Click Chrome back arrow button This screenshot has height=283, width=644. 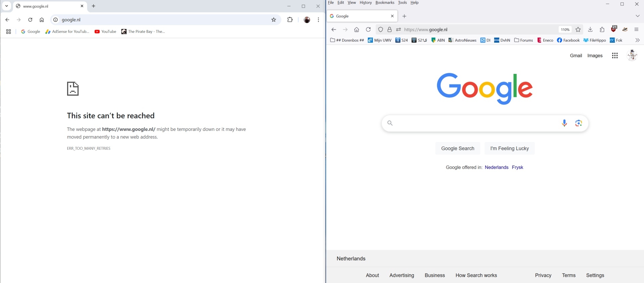coord(7,20)
